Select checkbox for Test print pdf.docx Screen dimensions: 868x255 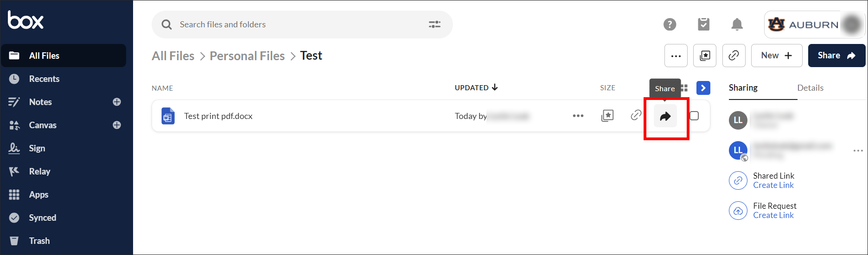point(694,116)
